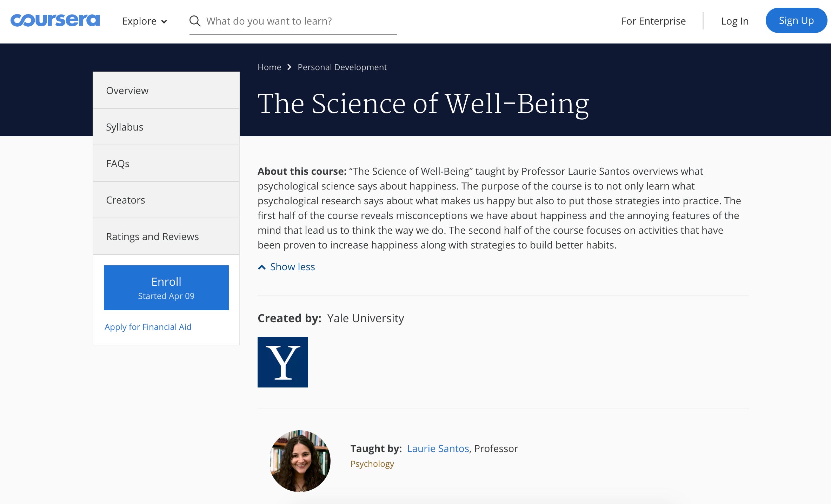Click the Yale University logo

[283, 362]
